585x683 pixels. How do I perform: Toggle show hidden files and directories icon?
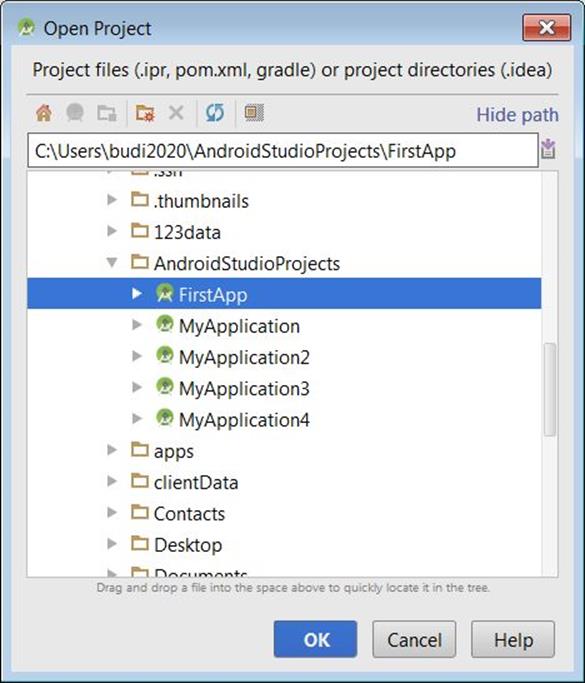pyautogui.click(x=254, y=113)
